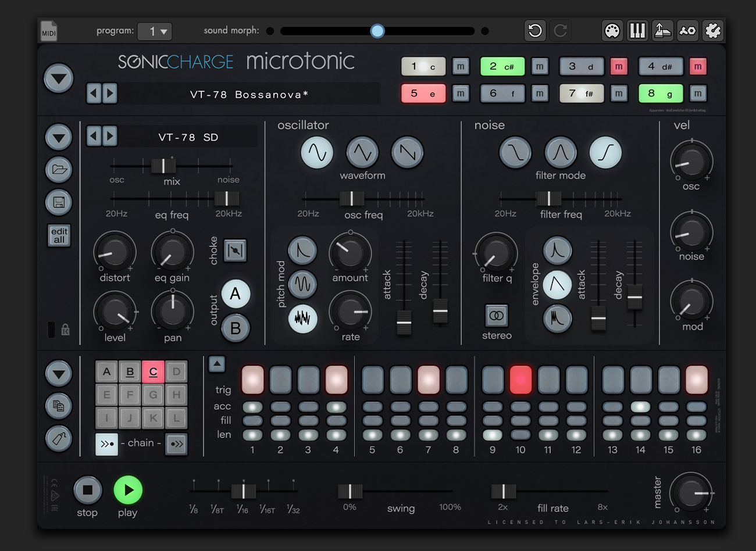
Task: Click the VT-78 Bossanova preset name display
Action: tap(249, 94)
